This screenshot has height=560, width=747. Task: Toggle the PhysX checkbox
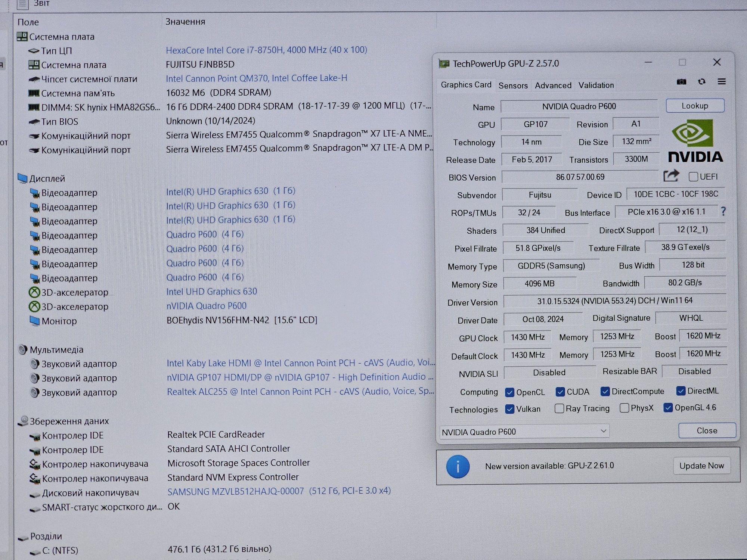(624, 408)
